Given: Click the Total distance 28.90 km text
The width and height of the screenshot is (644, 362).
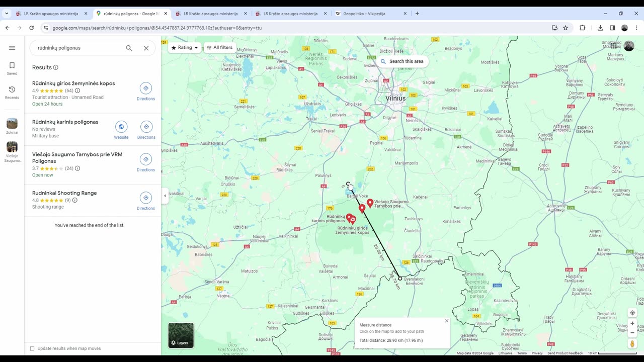Looking at the screenshot, I should 391,340.
